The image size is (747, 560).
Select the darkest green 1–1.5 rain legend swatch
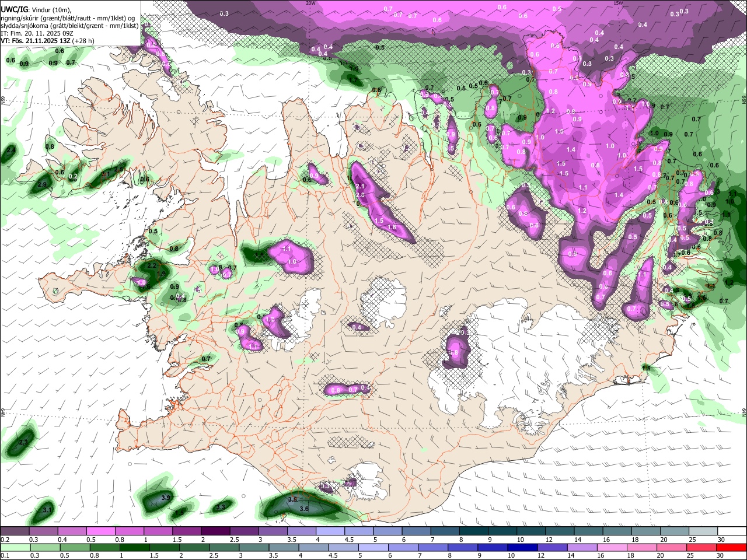[134, 547]
